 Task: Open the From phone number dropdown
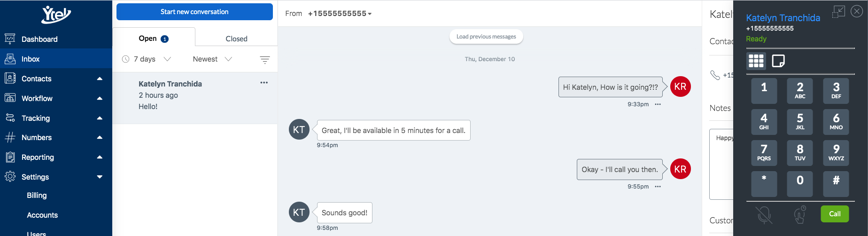point(340,14)
